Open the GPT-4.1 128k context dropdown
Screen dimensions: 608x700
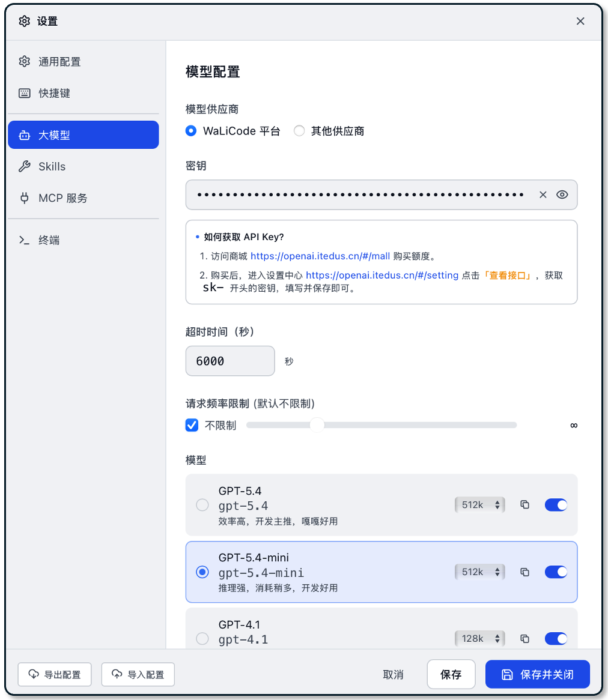(480, 639)
